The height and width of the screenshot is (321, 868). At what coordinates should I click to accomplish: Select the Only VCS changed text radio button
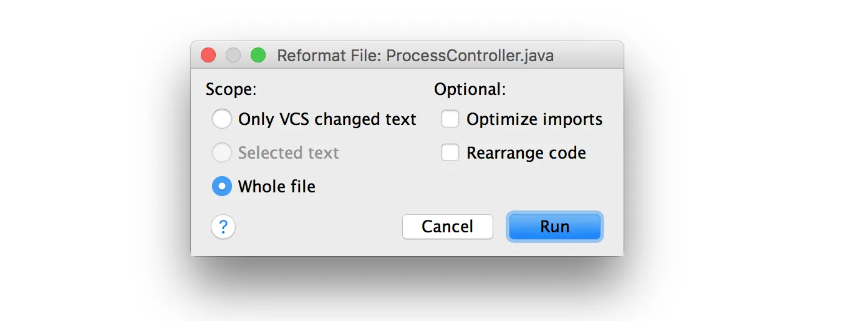222,119
